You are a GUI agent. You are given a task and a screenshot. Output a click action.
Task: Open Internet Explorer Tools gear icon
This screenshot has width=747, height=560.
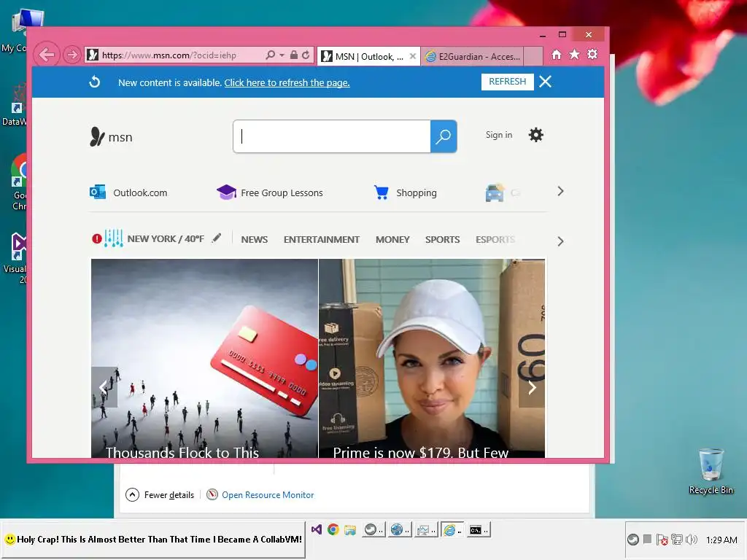point(592,54)
